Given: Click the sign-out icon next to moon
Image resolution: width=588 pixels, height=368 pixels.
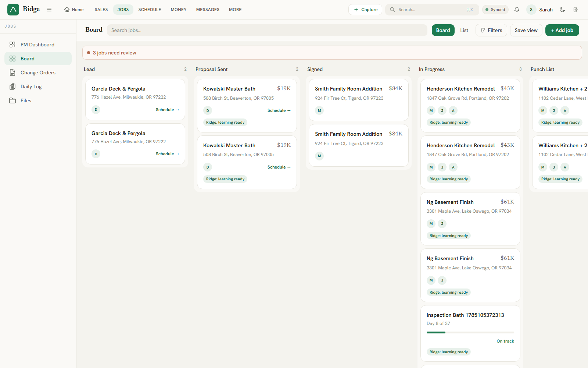Looking at the screenshot, I should click(x=576, y=10).
